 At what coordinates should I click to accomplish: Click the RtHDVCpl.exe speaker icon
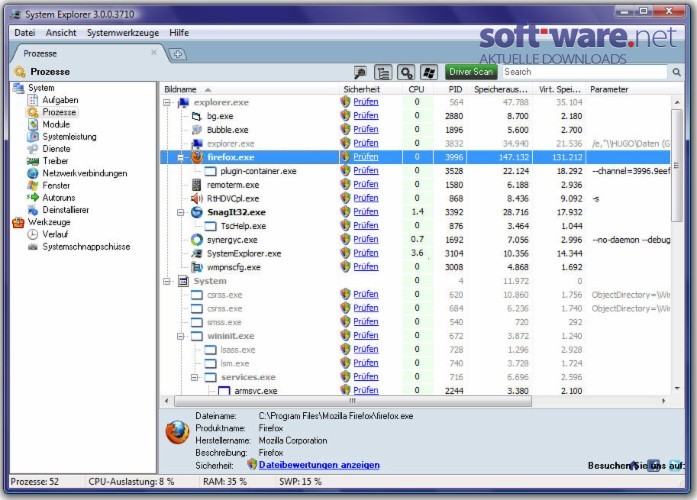(197, 198)
